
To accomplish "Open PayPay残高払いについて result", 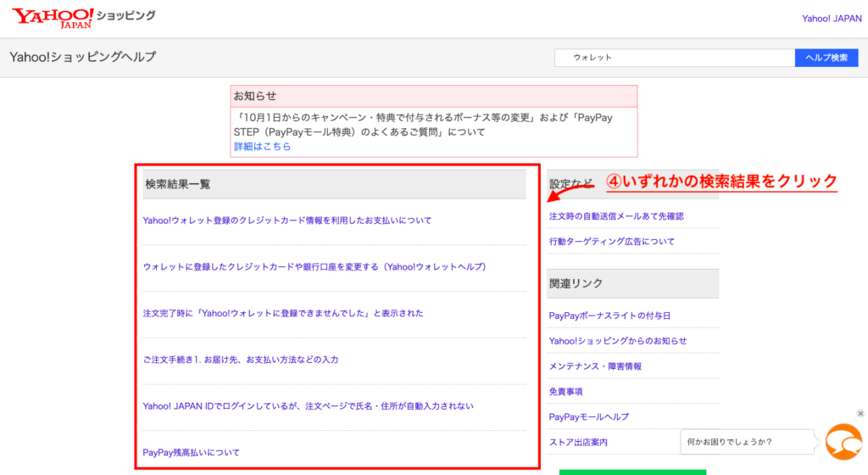I will coord(191,453).
